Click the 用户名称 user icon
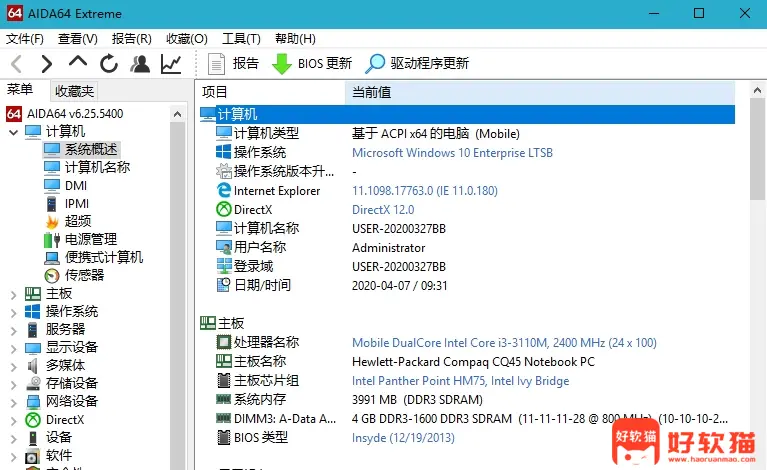The width and height of the screenshot is (767, 470). point(224,247)
